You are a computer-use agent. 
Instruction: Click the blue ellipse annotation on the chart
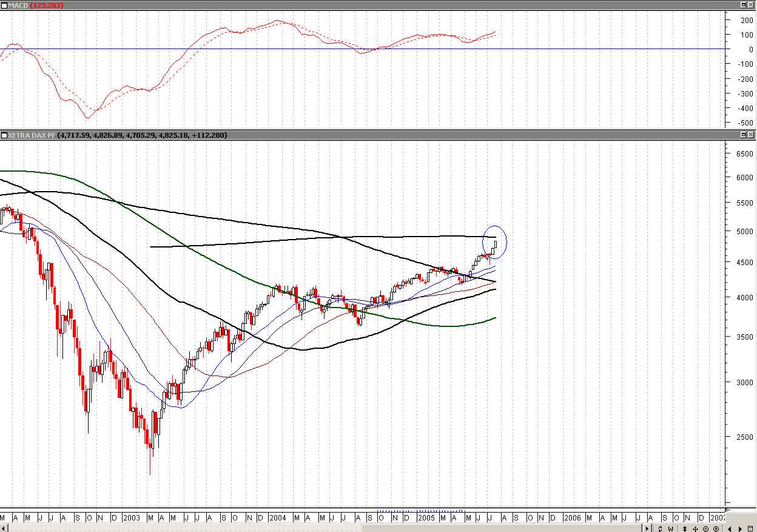click(494, 241)
